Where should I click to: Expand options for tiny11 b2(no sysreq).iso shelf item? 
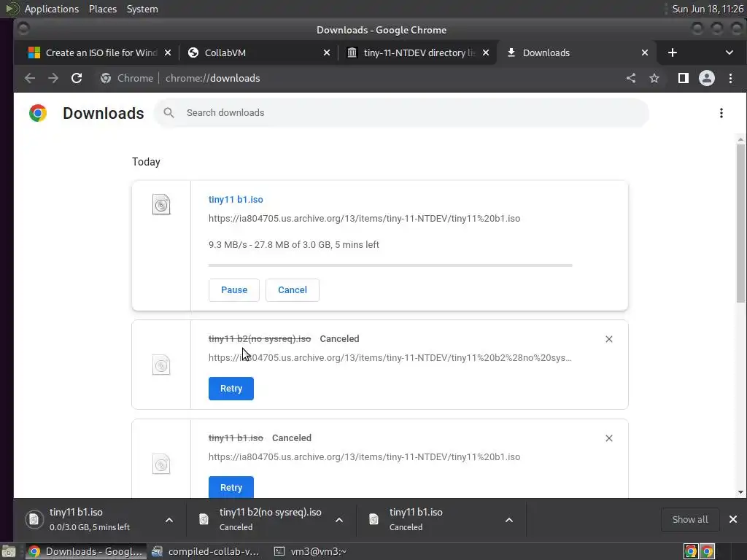click(x=339, y=519)
